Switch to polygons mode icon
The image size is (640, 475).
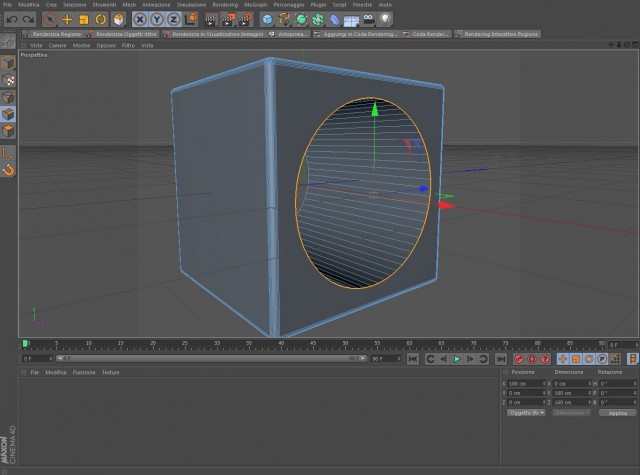tap(8, 131)
